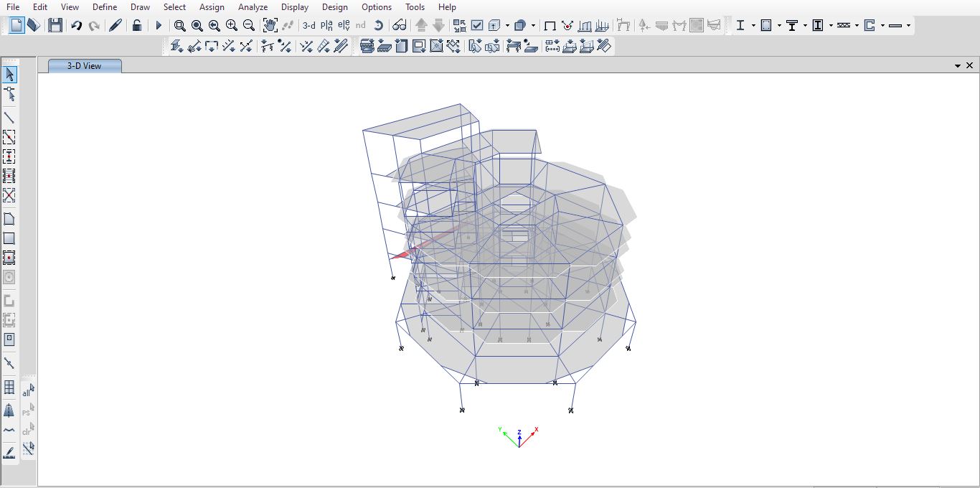Screen dimensions: 980x488
Task: Select the 3-D View tab
Action: click(85, 65)
